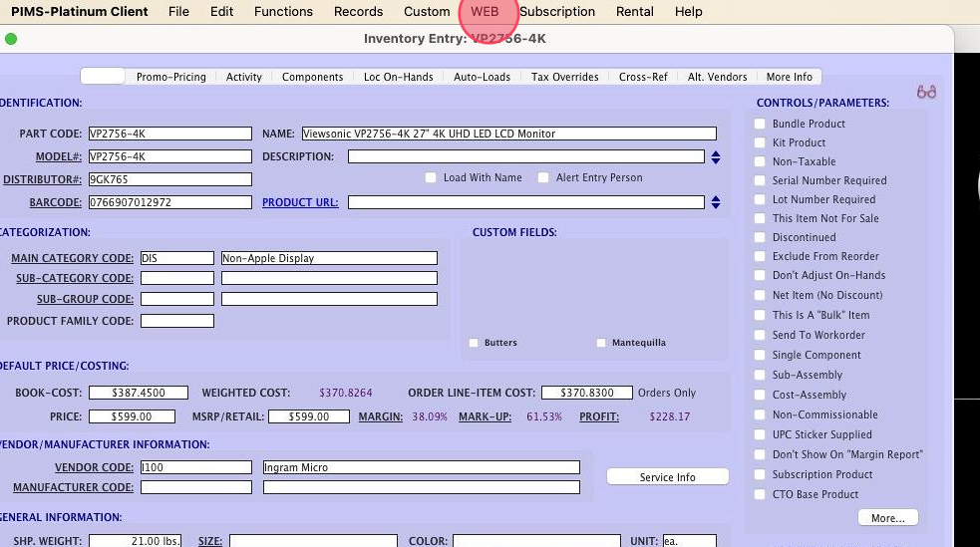980x547 pixels.
Task: Open the Subscription menu
Action: tap(557, 11)
